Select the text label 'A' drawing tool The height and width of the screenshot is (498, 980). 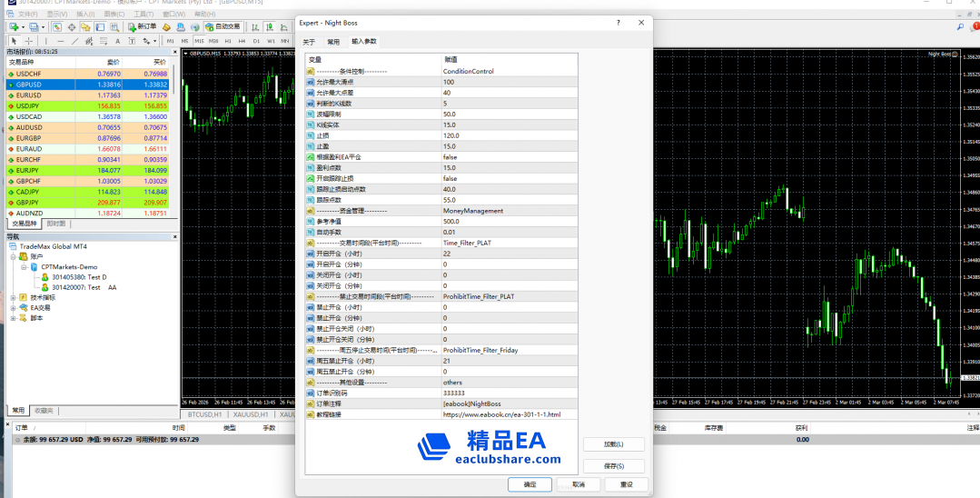tap(117, 41)
